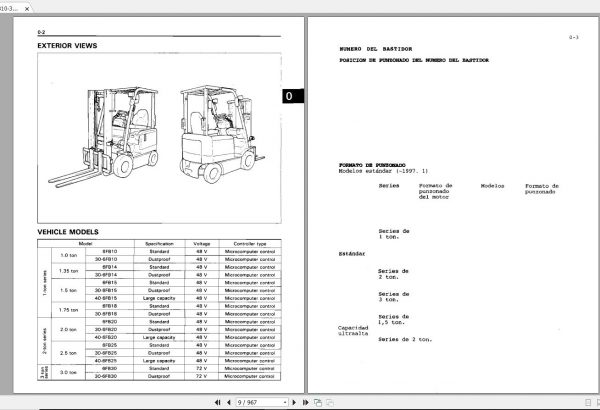Click the 'Estándar' label

pos(352,254)
